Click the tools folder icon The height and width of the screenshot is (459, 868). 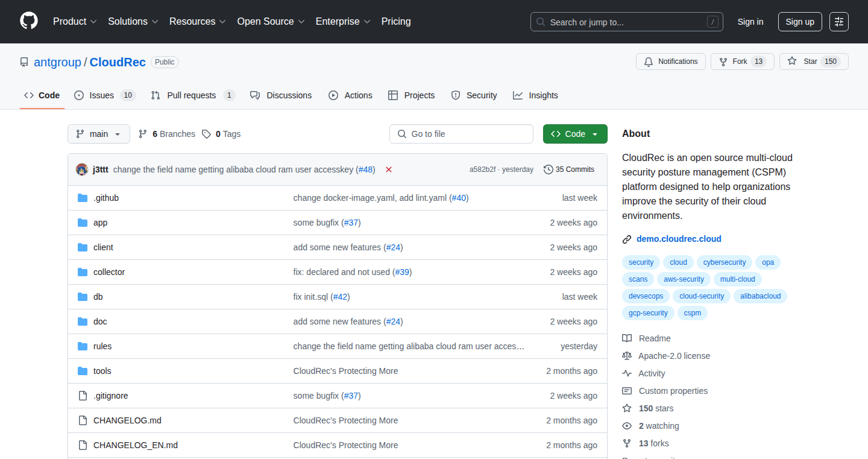click(x=83, y=371)
